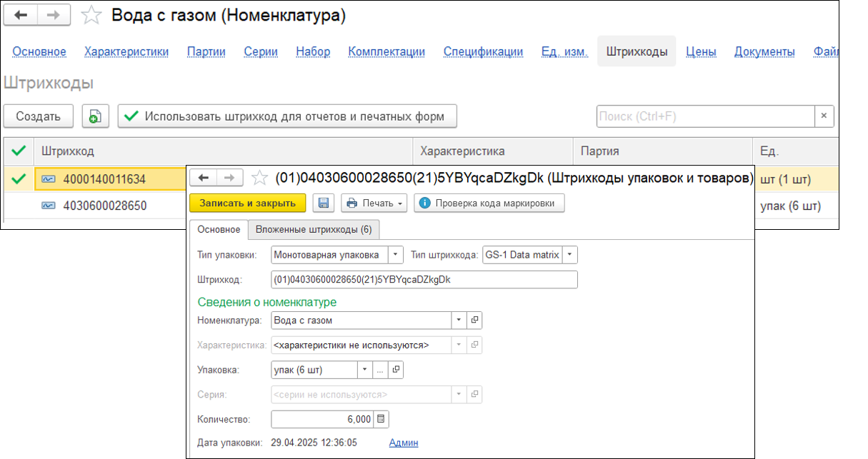This screenshot has height=459, width=868.
Task: Open the Тип штрихкода dropdown
Action: coord(568,254)
